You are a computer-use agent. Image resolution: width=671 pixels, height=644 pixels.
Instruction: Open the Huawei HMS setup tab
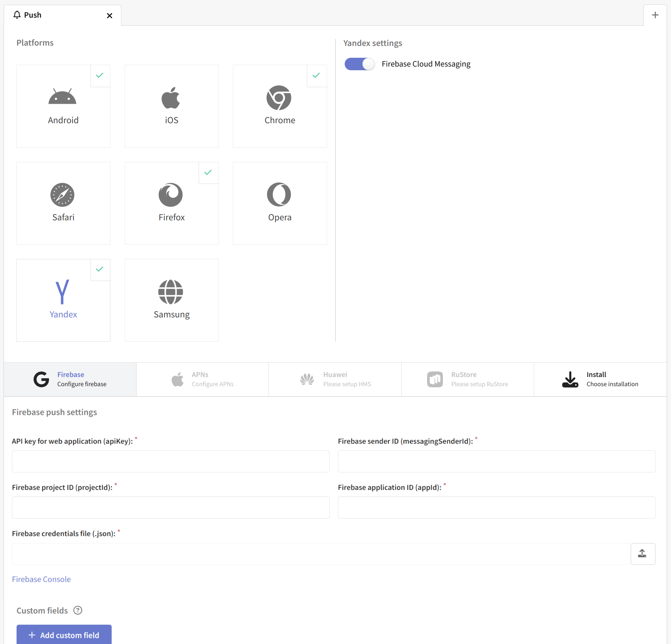click(335, 379)
